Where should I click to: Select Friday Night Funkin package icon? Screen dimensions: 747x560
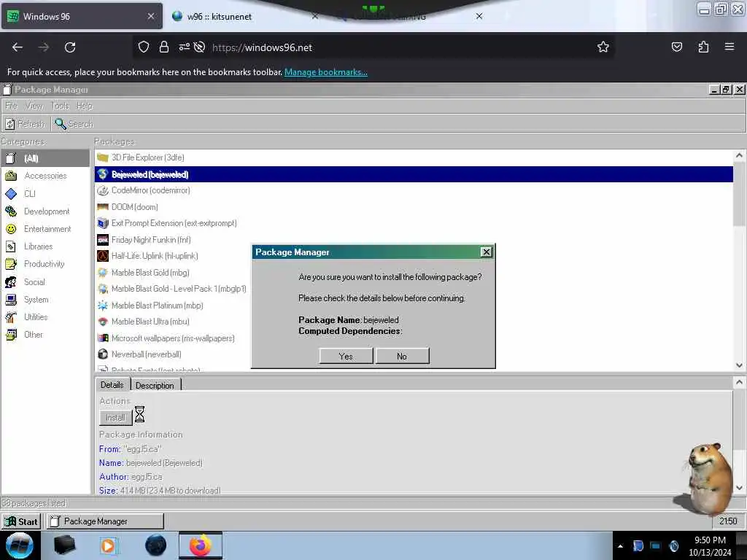pyautogui.click(x=103, y=240)
